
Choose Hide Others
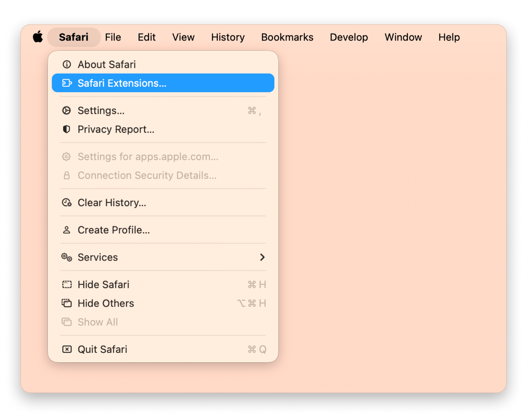click(x=163, y=303)
